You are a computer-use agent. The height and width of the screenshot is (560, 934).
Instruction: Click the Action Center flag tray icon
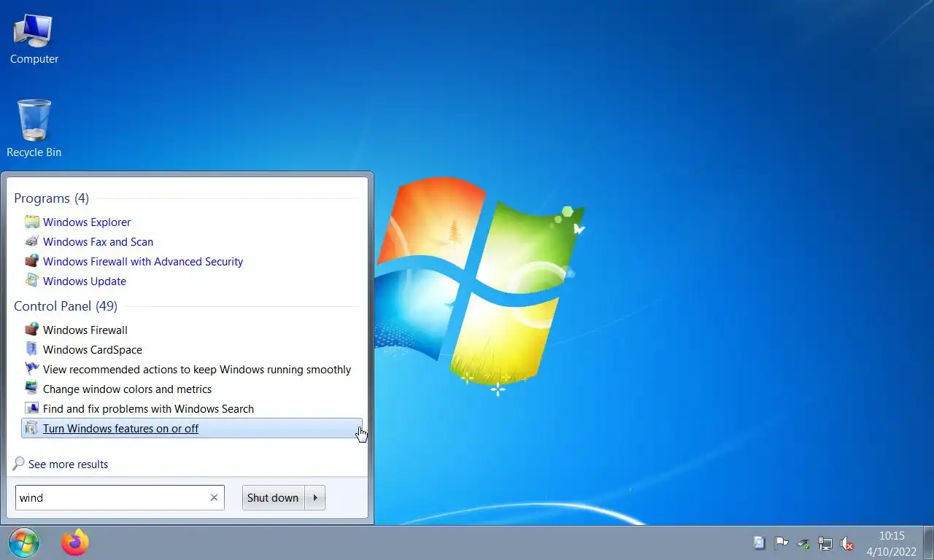pyautogui.click(x=781, y=542)
